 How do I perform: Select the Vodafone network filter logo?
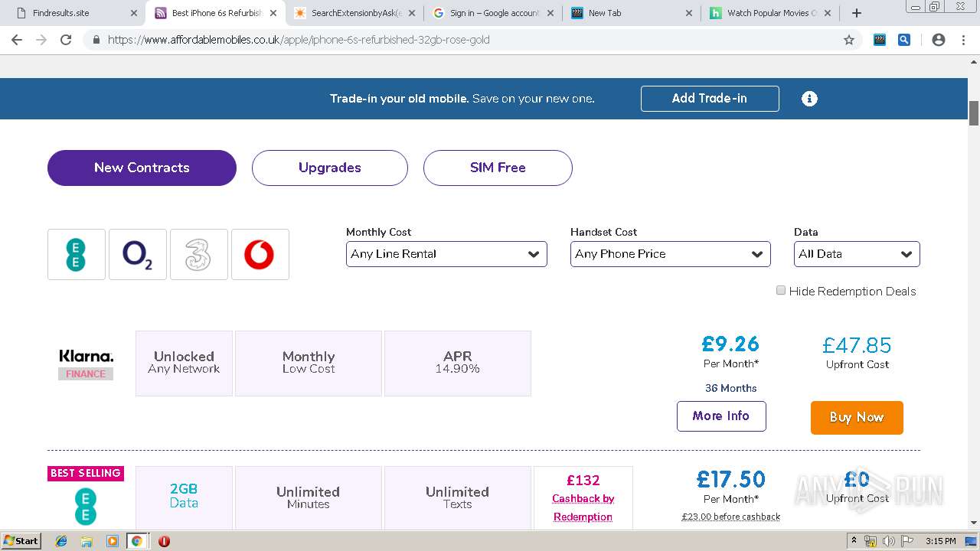[x=260, y=255]
